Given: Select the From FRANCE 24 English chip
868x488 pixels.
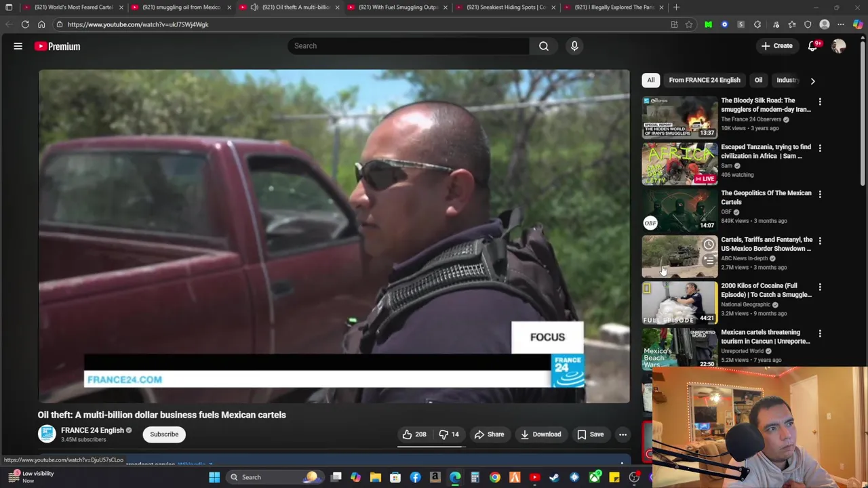Looking at the screenshot, I should pos(705,80).
